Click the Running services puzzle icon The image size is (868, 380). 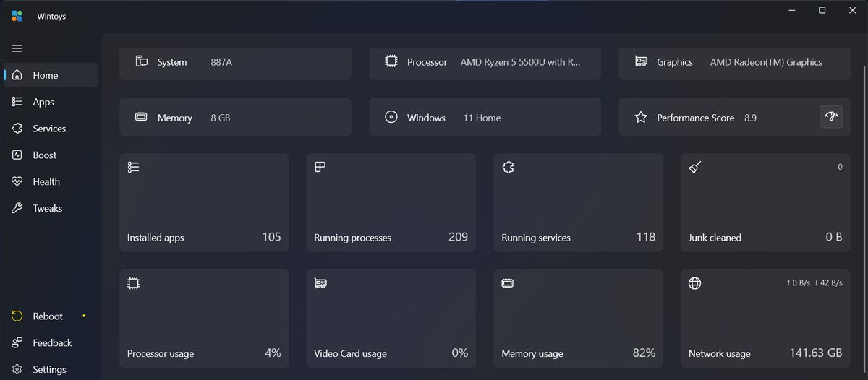pos(508,168)
